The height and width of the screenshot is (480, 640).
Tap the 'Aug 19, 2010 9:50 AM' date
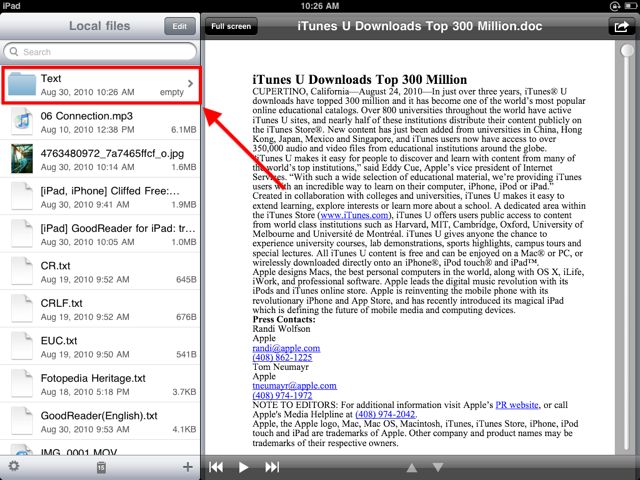85,355
